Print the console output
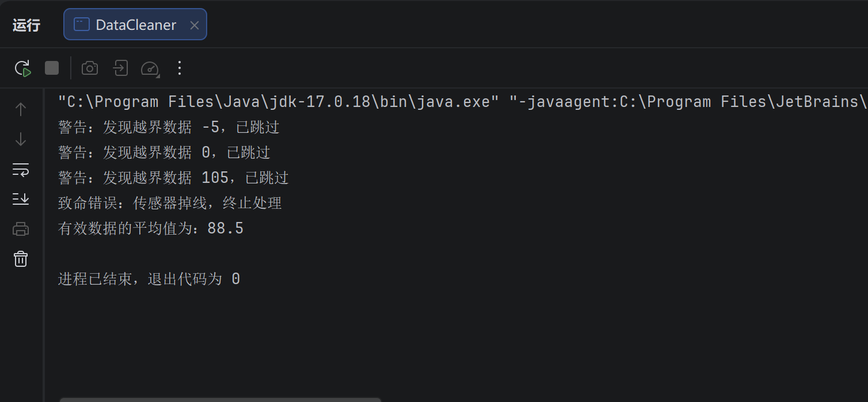The width and height of the screenshot is (868, 402). pyautogui.click(x=21, y=229)
